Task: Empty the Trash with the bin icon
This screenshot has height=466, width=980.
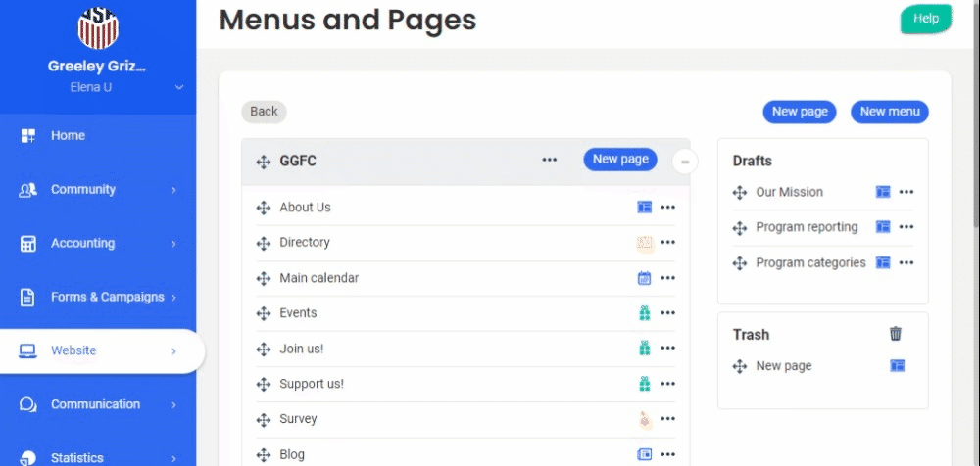Action: click(x=896, y=334)
